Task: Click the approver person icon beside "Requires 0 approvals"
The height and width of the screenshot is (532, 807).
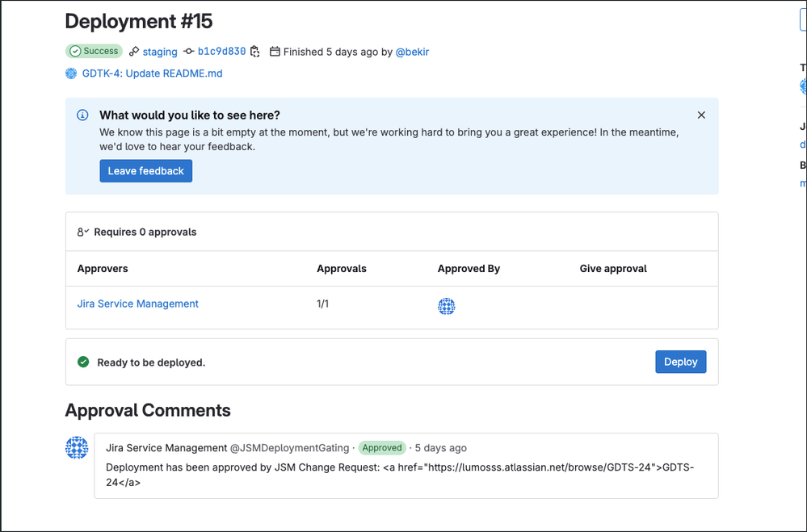Action: [x=82, y=232]
